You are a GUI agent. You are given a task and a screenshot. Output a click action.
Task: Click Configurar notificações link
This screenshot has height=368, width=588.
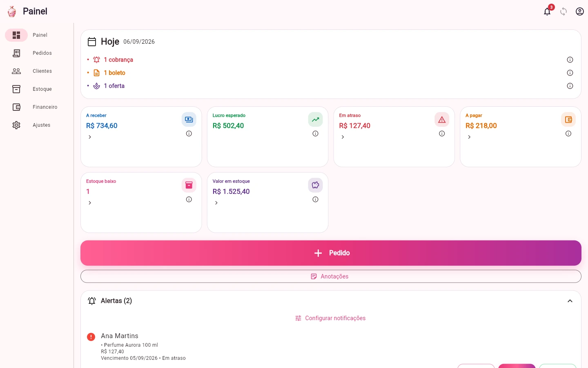(331, 318)
